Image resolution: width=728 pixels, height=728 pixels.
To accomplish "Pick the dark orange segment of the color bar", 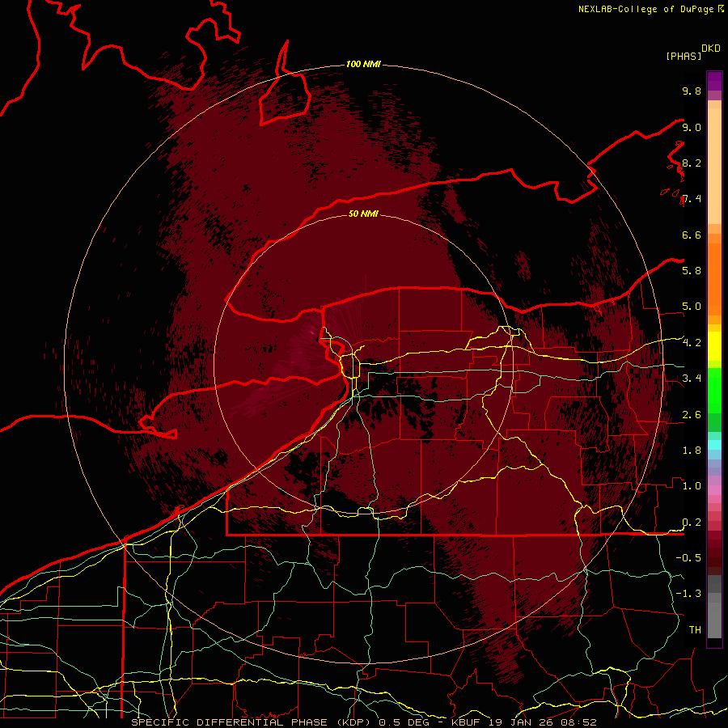I will click(714, 280).
